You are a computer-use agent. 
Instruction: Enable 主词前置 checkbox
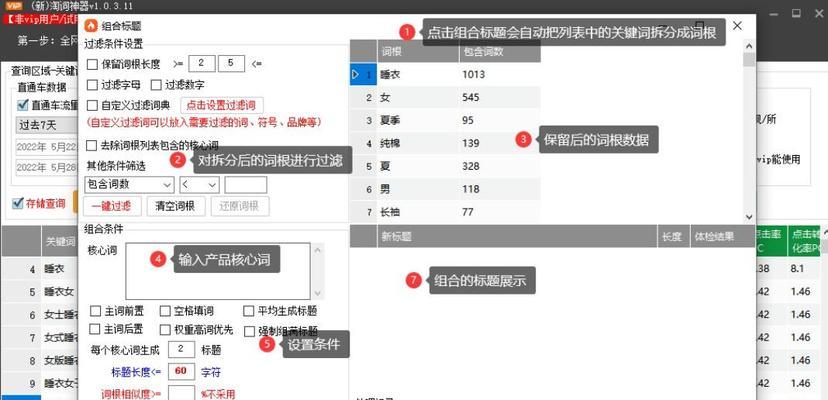96,311
